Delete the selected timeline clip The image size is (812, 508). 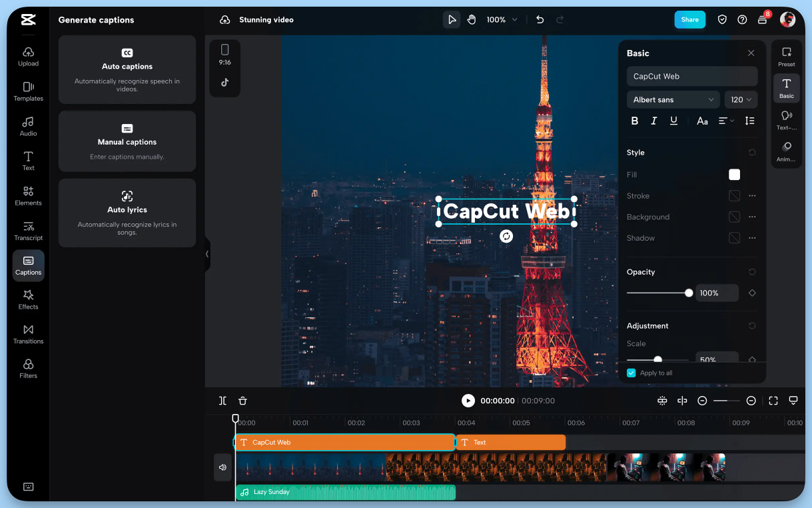point(242,401)
